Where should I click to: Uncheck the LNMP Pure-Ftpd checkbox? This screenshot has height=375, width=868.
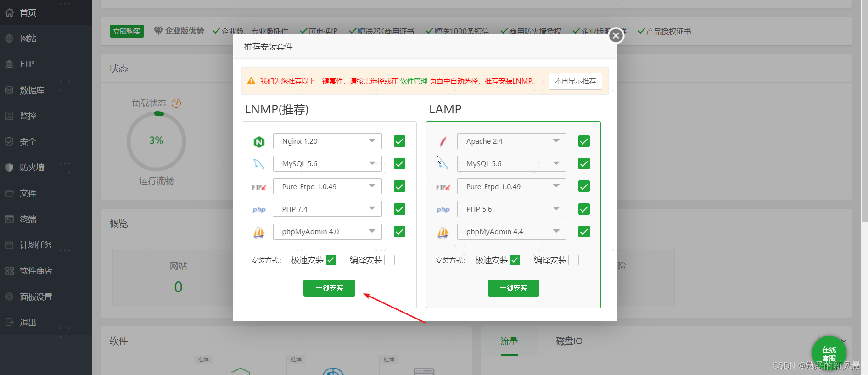(x=399, y=186)
